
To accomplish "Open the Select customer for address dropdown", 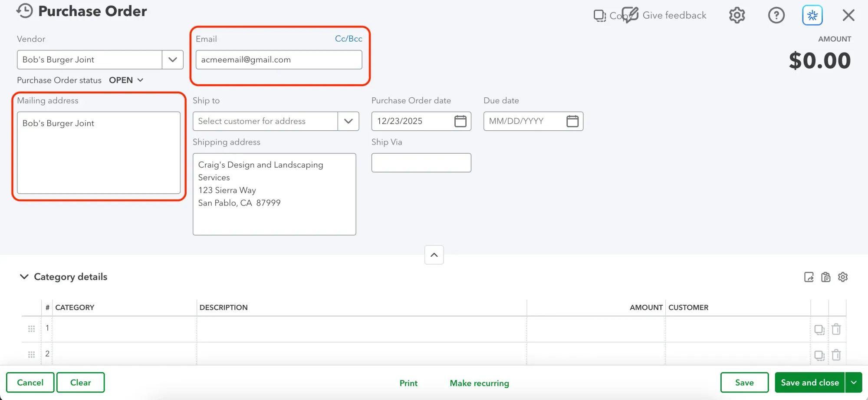I will coord(348,121).
